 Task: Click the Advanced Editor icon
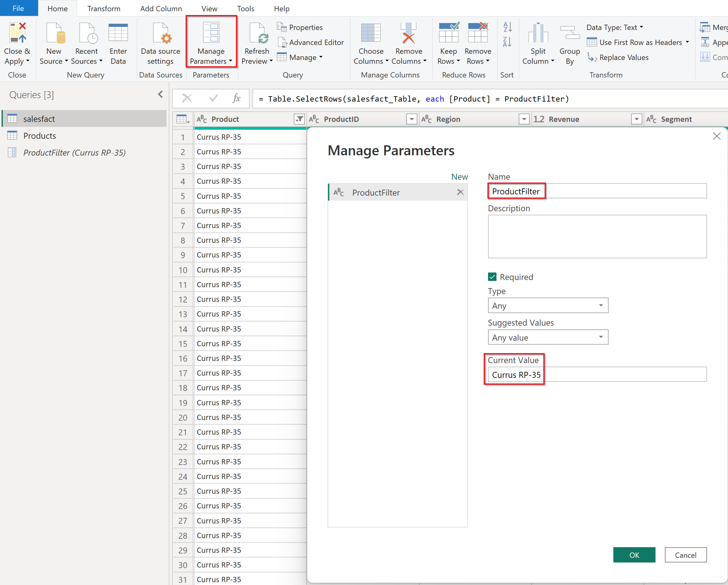click(282, 42)
